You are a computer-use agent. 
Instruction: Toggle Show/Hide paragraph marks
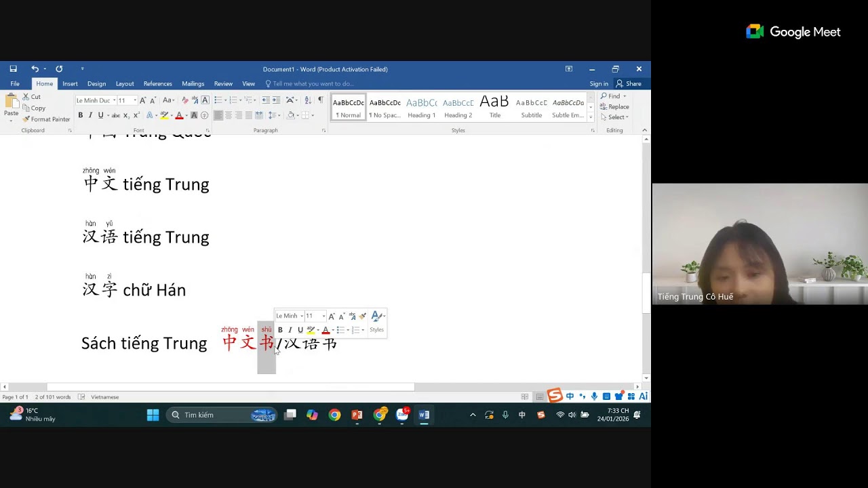321,100
